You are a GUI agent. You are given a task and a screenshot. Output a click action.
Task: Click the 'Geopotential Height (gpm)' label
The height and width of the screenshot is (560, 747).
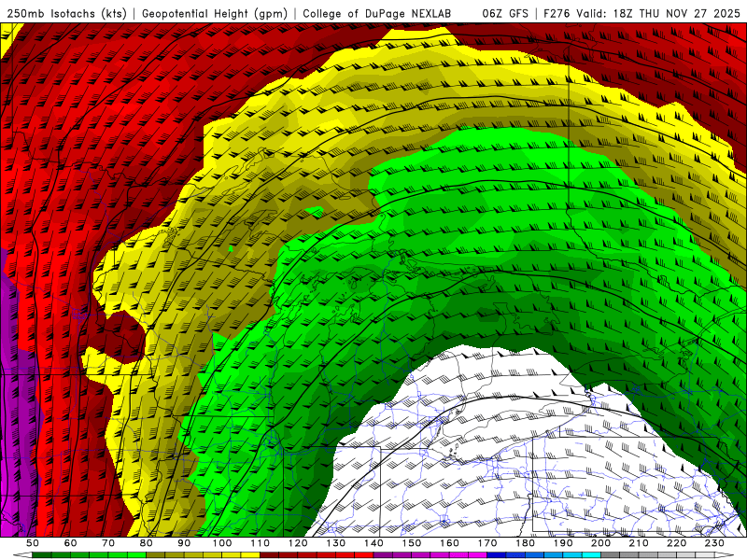(215, 14)
